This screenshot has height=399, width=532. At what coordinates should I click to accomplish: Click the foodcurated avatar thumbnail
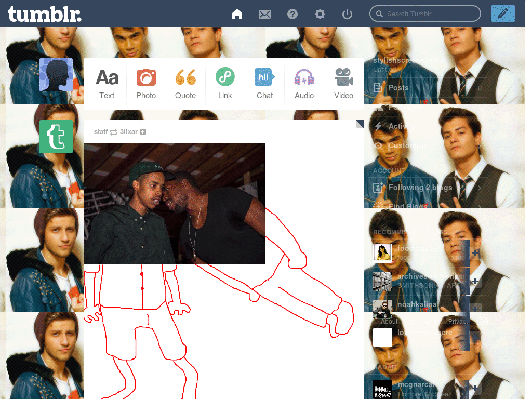[x=382, y=253]
